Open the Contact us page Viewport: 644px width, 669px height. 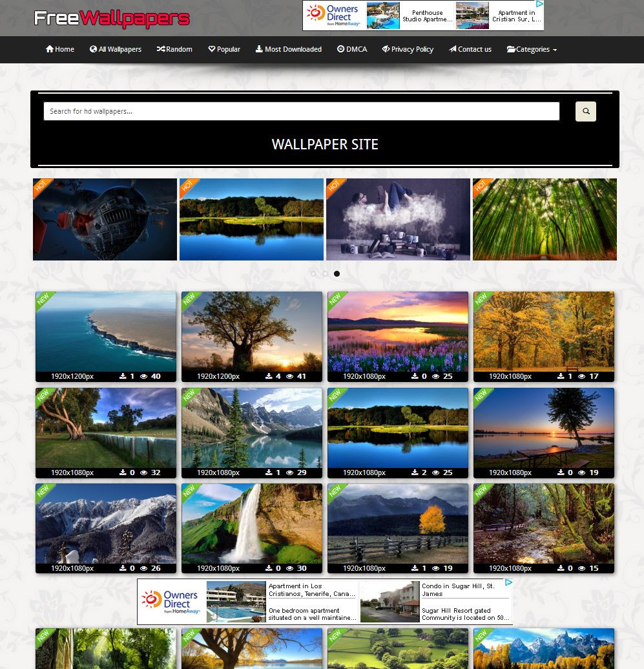470,49
